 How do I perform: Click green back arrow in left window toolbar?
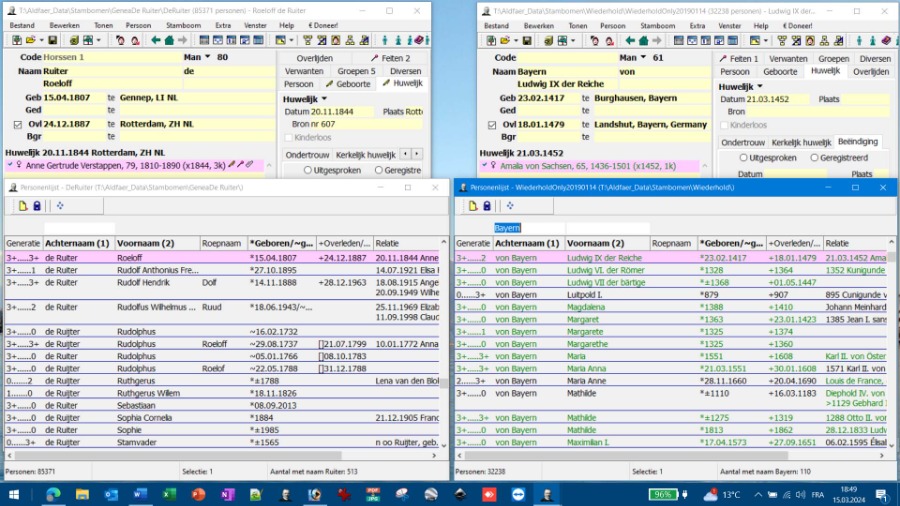[155, 40]
